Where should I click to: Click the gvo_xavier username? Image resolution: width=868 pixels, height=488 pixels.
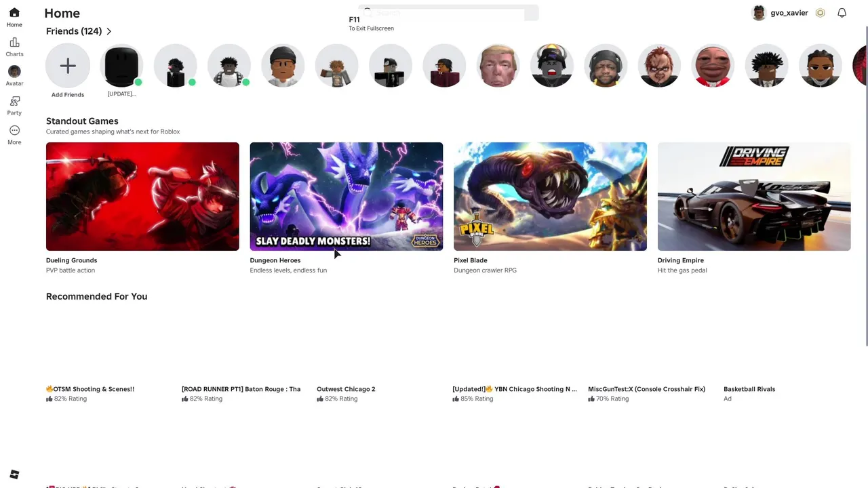pos(789,13)
